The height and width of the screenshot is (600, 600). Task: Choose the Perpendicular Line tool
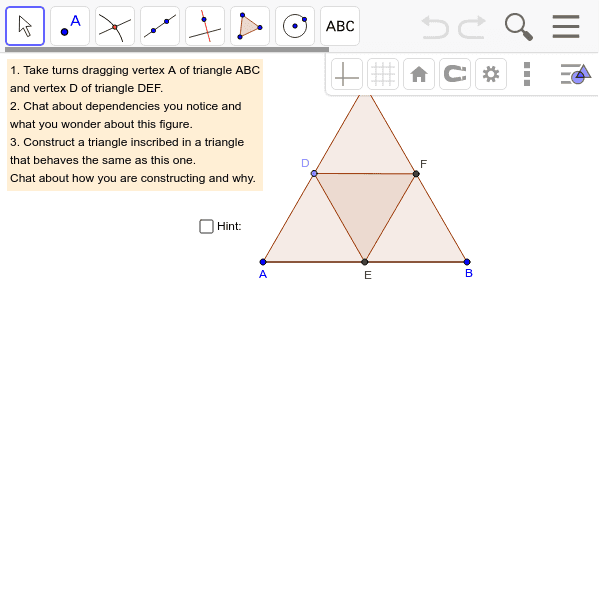pyautogui.click(x=205, y=26)
